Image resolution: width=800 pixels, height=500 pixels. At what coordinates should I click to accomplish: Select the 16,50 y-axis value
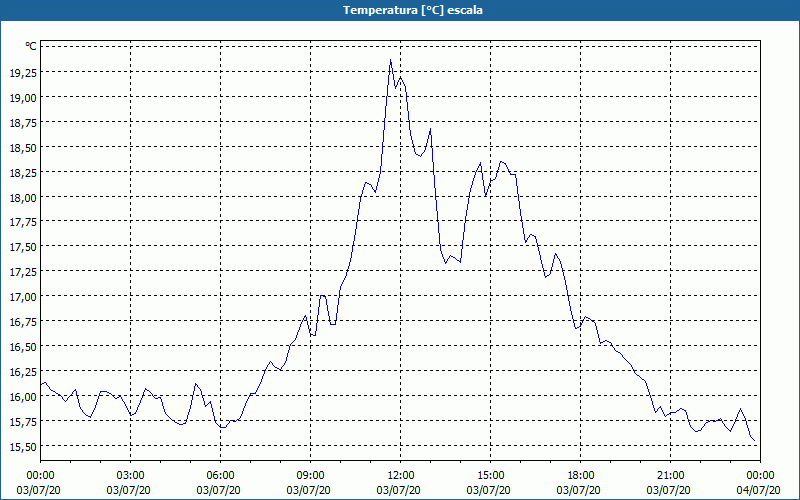[x=23, y=346]
